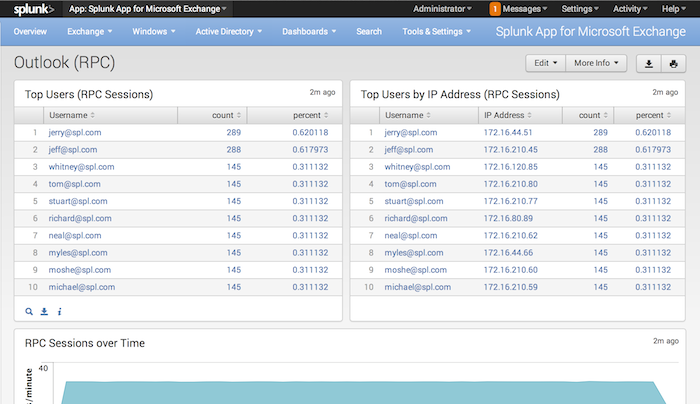Go to the Overview tab
The width and height of the screenshot is (700, 404).
30,32
